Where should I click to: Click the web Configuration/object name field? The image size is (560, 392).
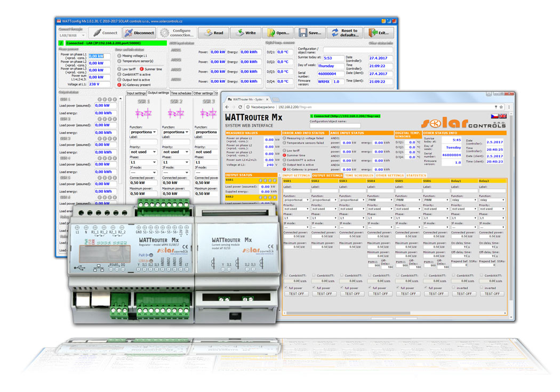(x=335, y=125)
